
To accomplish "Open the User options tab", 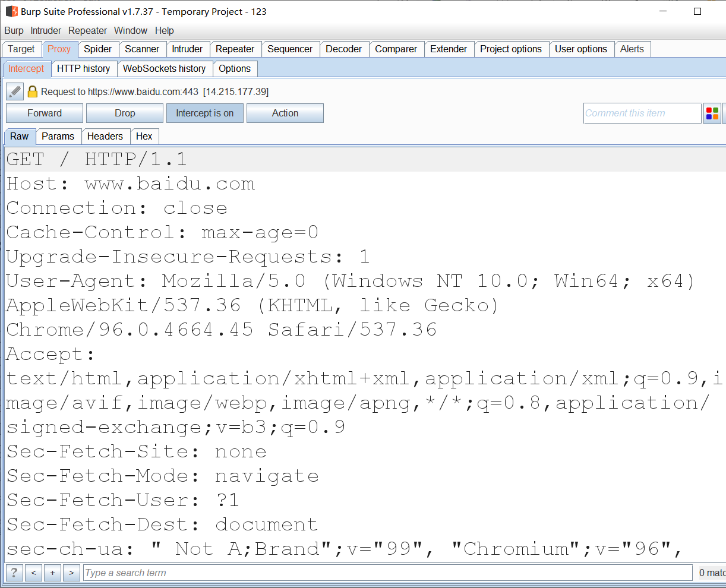I will pos(581,49).
